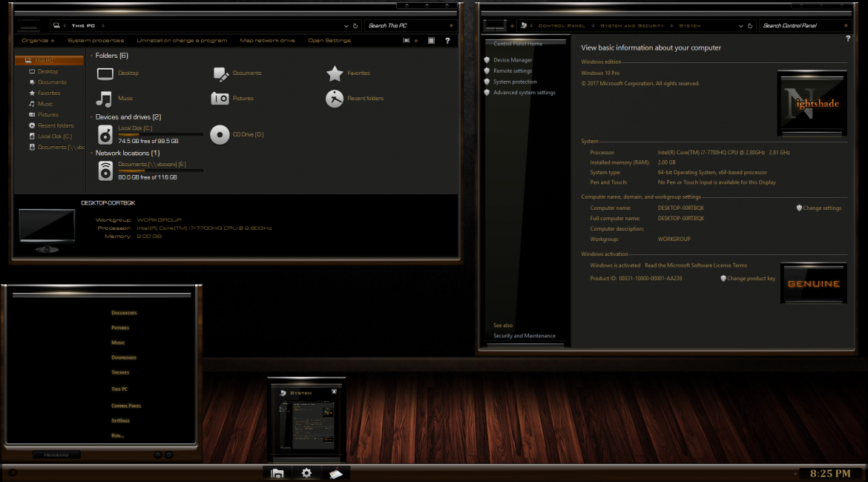Open the view options dropdown arrow in This PC toolbar
This screenshot has width=868, height=482.
point(415,41)
